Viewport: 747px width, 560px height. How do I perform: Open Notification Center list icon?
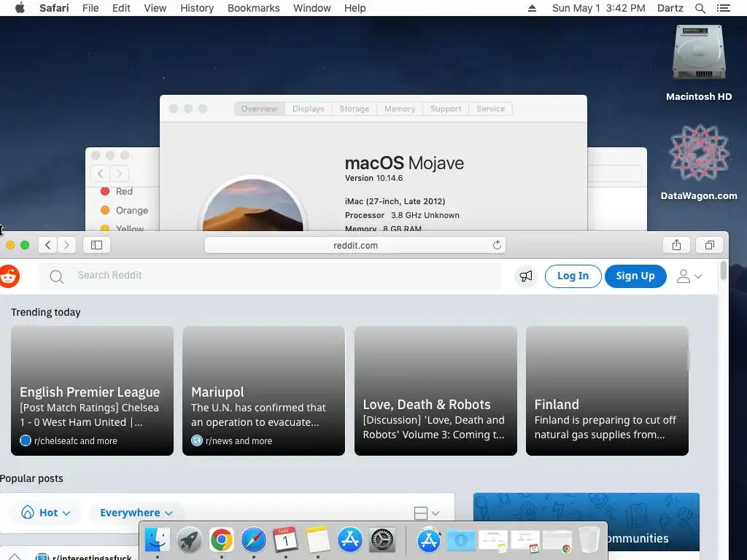coord(723,8)
